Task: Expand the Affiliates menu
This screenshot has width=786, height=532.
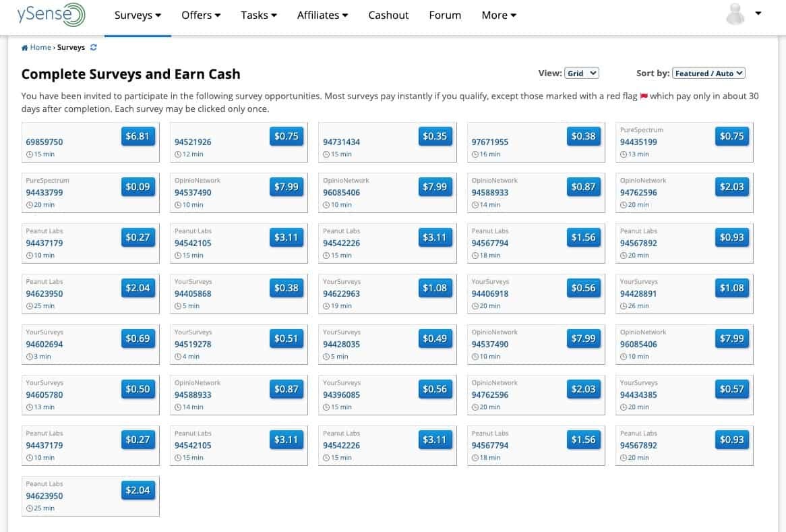Action: [x=322, y=15]
